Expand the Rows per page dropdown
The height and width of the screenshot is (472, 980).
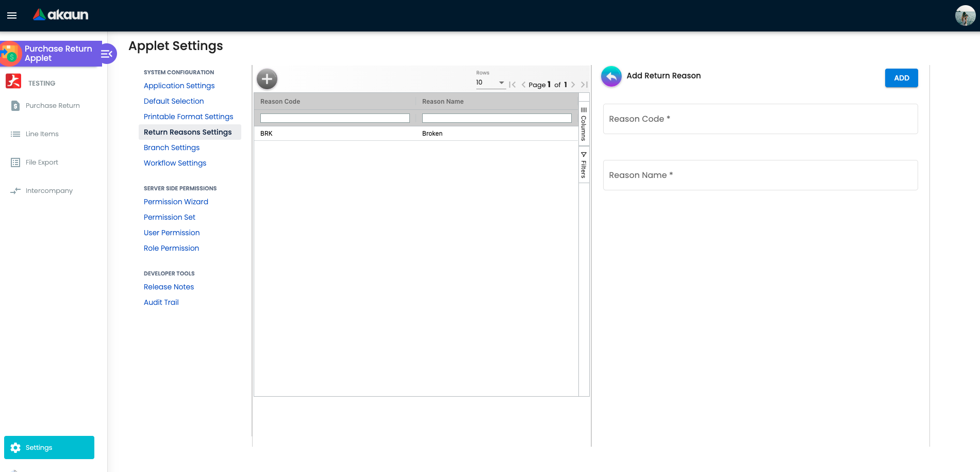pos(490,83)
